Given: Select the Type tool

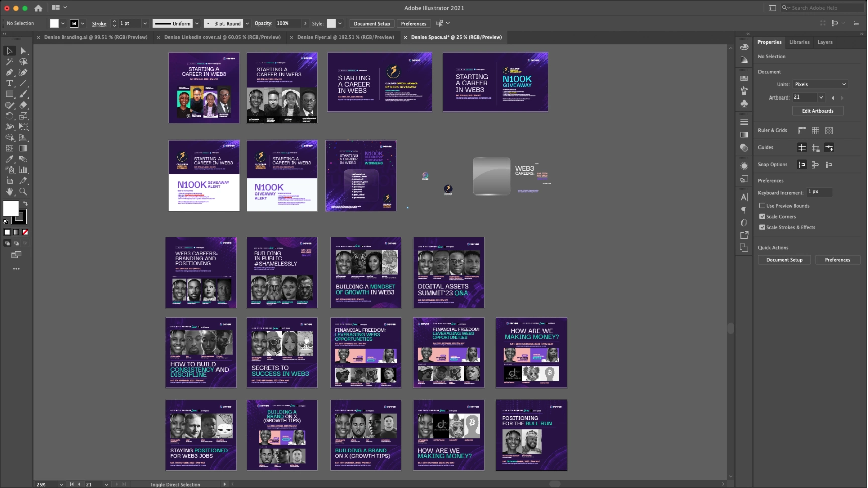Looking at the screenshot, I should 9,83.
